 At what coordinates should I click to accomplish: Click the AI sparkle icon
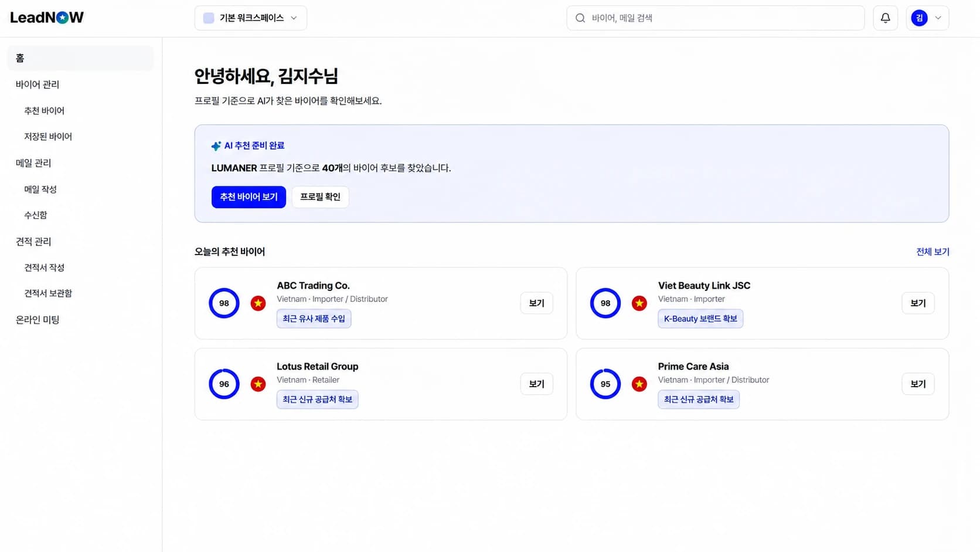[x=216, y=145]
